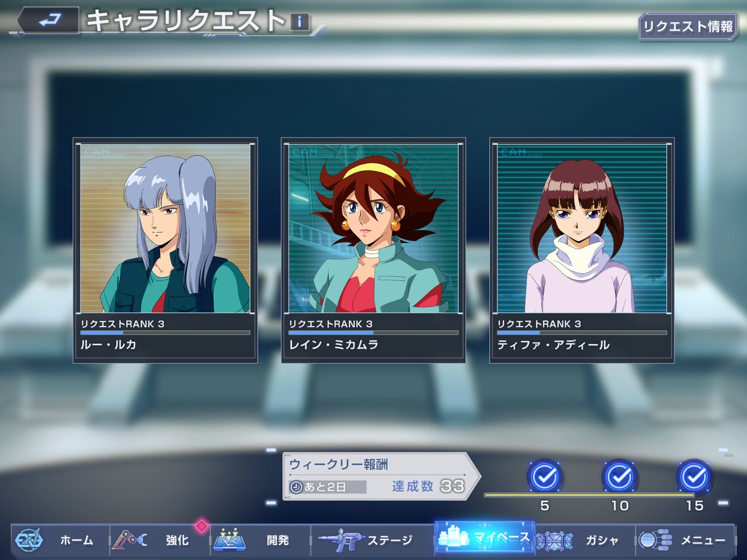Select ルー・ルカ character portrait
The height and width of the screenshot is (560, 747).
coord(165,228)
